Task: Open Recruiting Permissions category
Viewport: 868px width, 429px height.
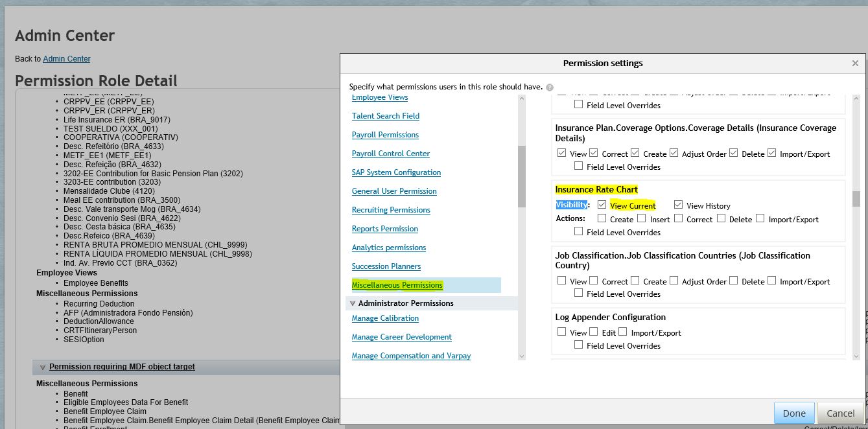Action: [391, 210]
